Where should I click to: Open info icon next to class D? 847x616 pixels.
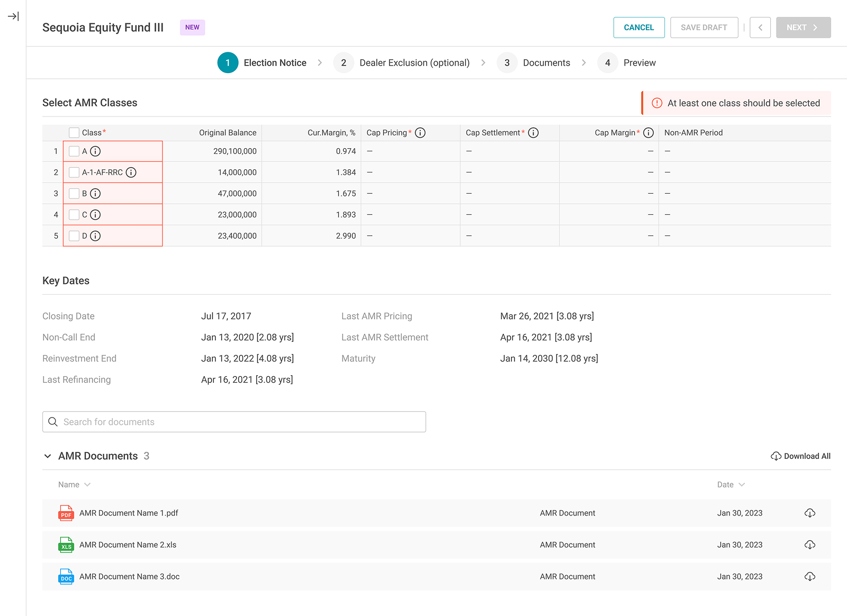pyautogui.click(x=95, y=236)
